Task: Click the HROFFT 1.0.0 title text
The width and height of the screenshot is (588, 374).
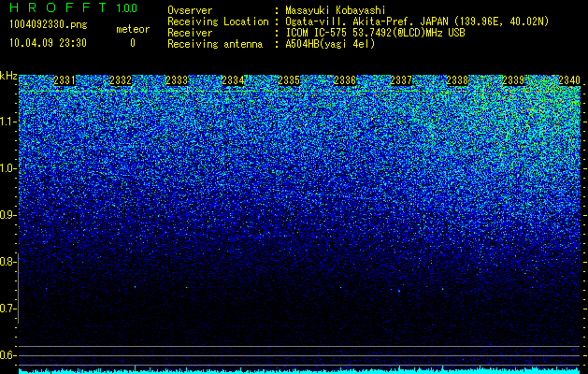Action: point(73,7)
